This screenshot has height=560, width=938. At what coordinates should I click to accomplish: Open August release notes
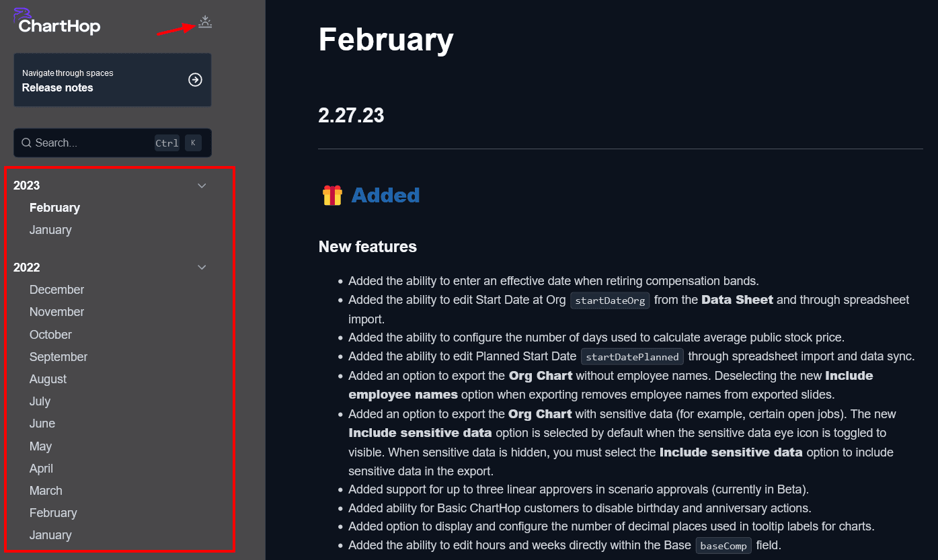[48, 379]
